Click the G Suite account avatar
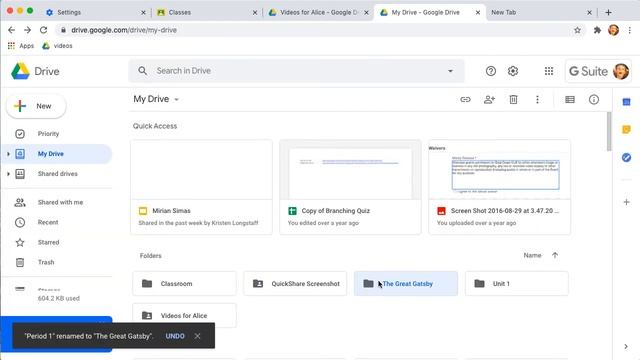The image size is (640, 360). coord(621,71)
